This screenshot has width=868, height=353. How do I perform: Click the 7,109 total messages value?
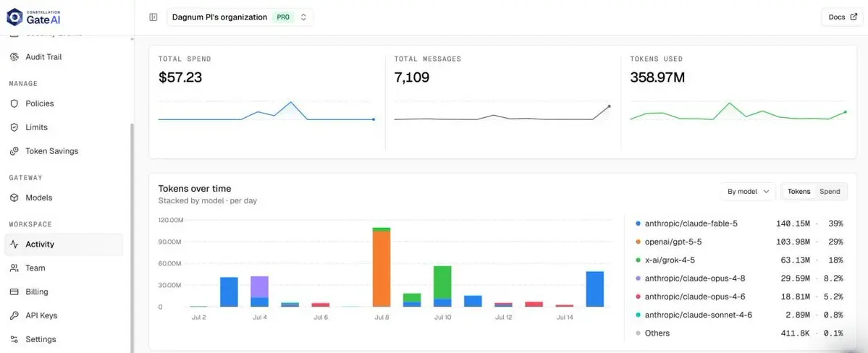pyautogui.click(x=412, y=77)
